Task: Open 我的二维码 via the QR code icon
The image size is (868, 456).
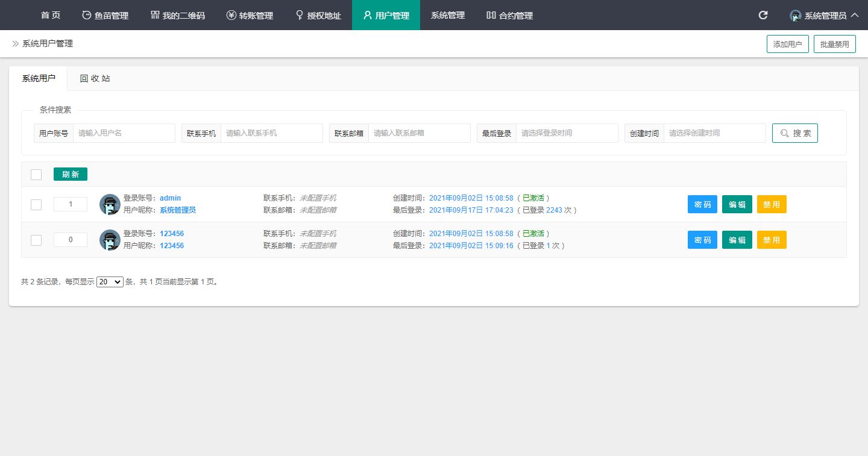Action: click(x=156, y=15)
